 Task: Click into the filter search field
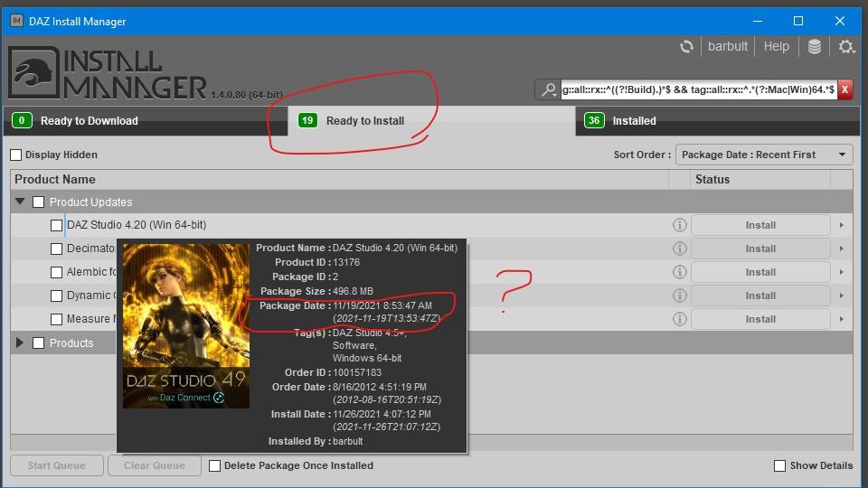click(x=698, y=89)
